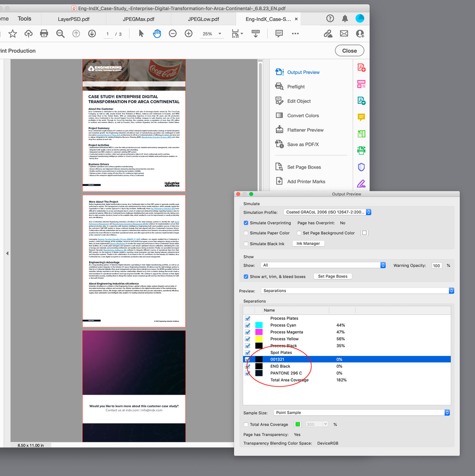Select the arrow selection tool
Image resolution: width=475 pixels, height=476 pixels.
(x=141, y=33)
